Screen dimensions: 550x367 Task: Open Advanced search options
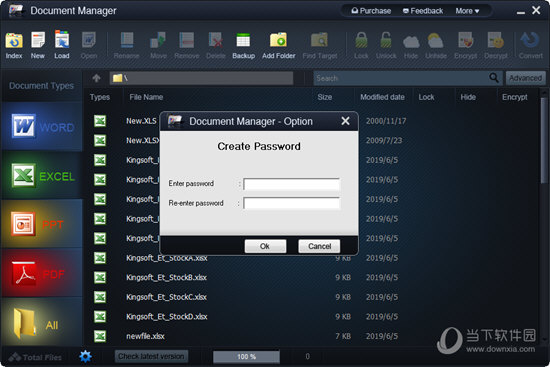(x=525, y=78)
